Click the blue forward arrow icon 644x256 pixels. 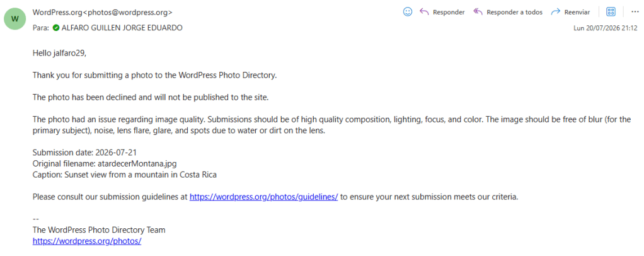556,12
